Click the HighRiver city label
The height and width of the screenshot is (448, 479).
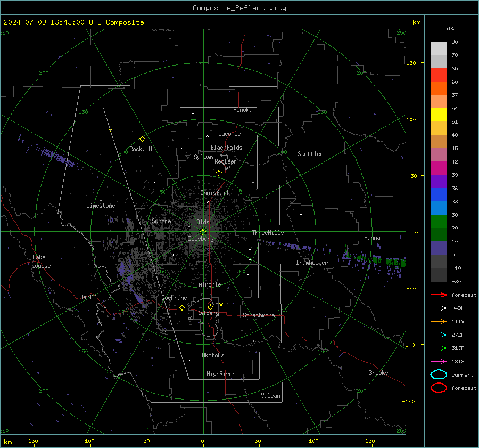[221, 374]
